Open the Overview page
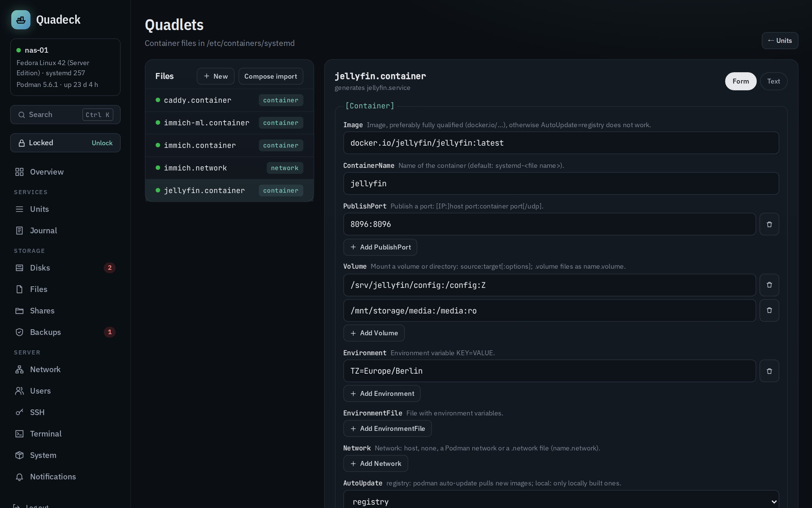This screenshot has height=508, width=812. click(x=65, y=172)
